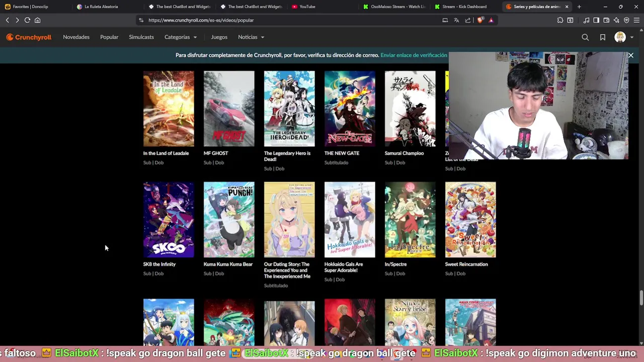
Task: Go back using the browser back arrow
Action: tap(7, 20)
